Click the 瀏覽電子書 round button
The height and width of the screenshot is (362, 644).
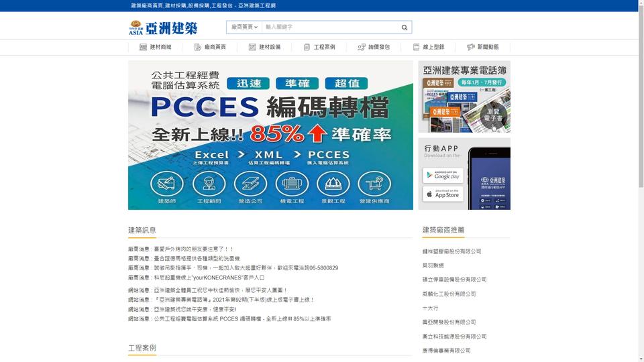493,115
